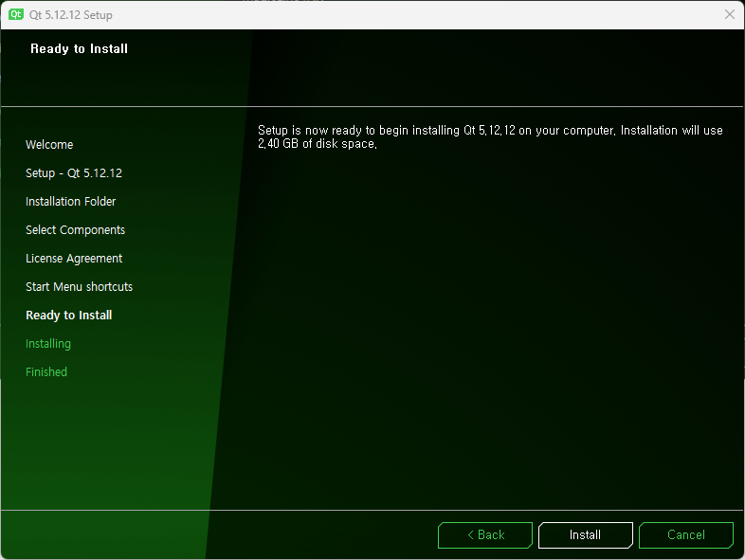The width and height of the screenshot is (745, 560).
Task: Click the Ready to Install page header
Action: [x=79, y=48]
